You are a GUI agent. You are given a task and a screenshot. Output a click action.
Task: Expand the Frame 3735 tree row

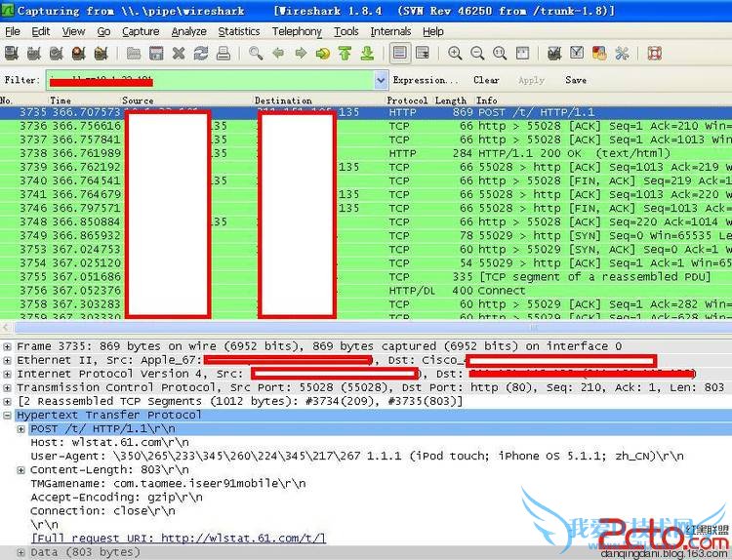click(x=7, y=346)
